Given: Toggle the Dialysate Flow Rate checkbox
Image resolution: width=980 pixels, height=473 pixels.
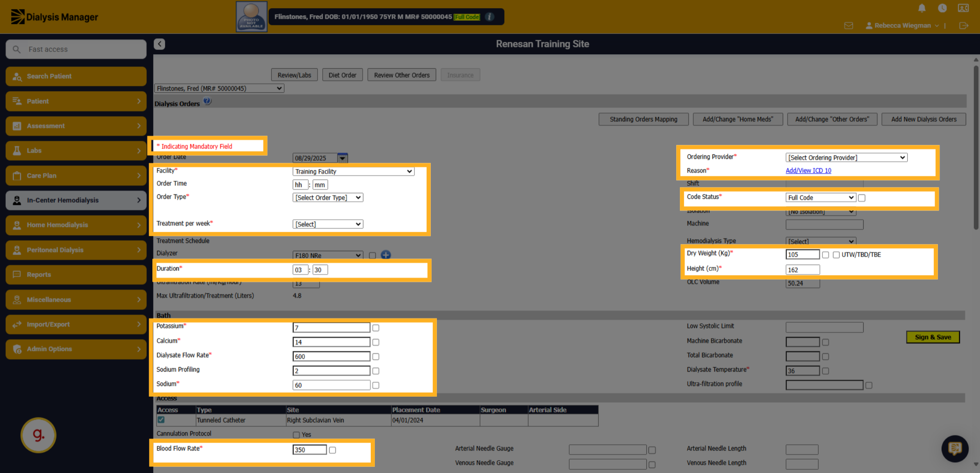Looking at the screenshot, I should [376, 356].
